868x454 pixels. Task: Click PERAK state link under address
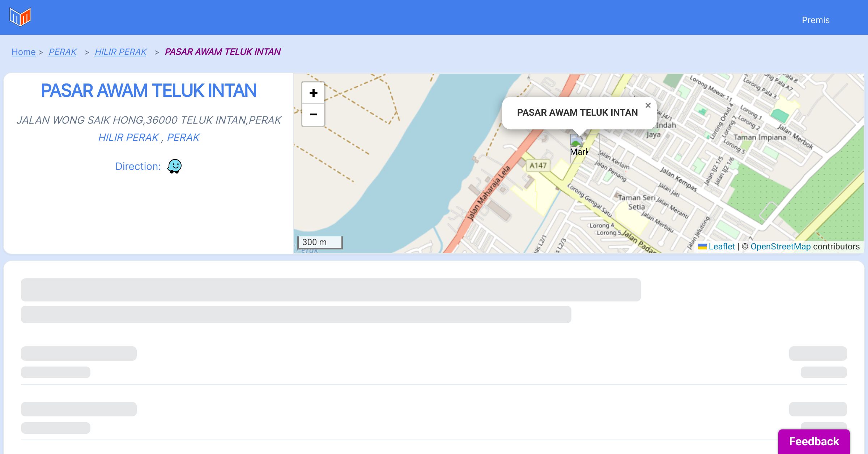click(183, 137)
